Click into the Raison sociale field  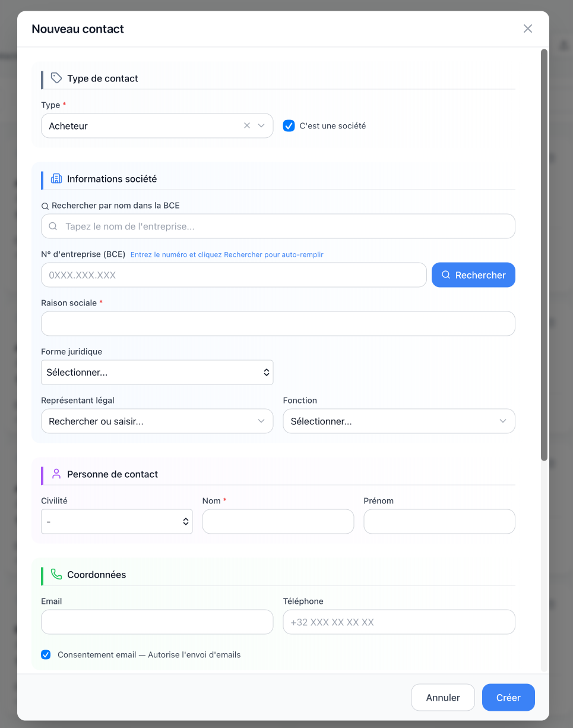(x=278, y=324)
